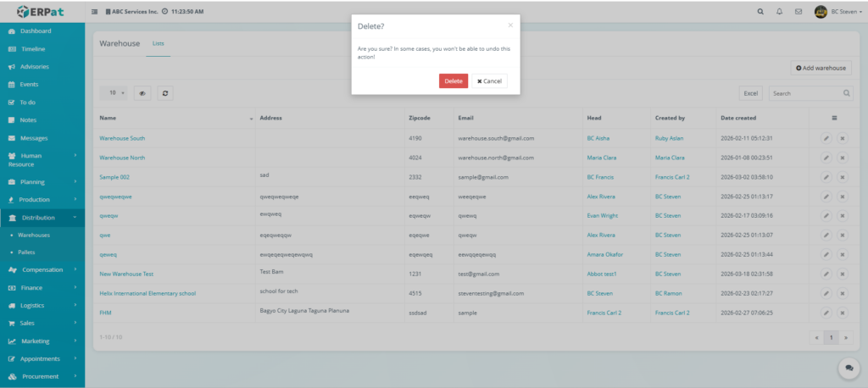Click the Add warehouse button
This screenshot has width=868, height=388.
tap(821, 68)
